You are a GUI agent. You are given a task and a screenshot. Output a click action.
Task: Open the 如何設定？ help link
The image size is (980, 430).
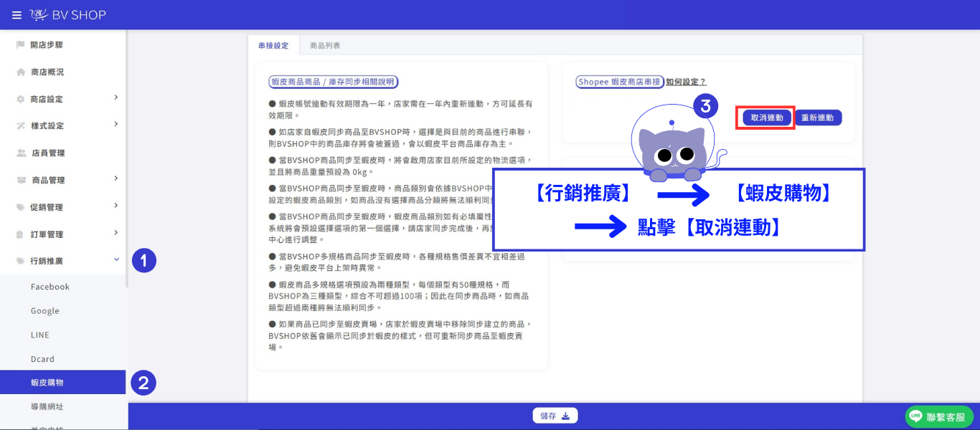(686, 82)
